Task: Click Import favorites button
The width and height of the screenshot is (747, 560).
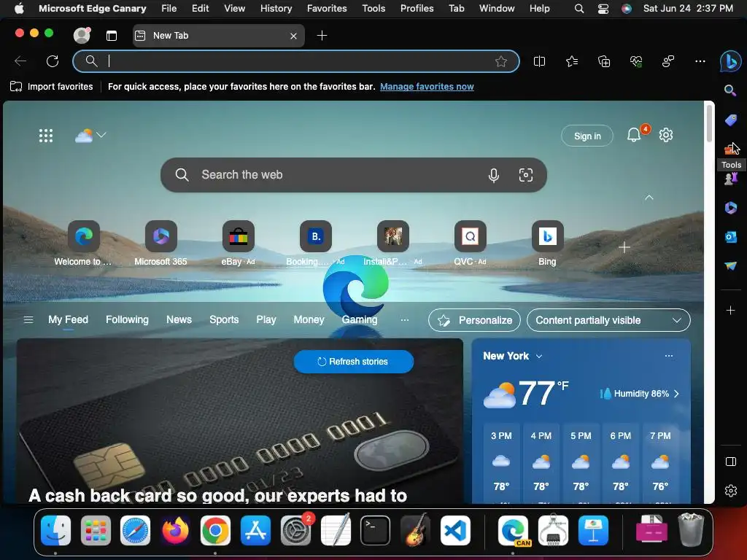Action: [x=52, y=87]
